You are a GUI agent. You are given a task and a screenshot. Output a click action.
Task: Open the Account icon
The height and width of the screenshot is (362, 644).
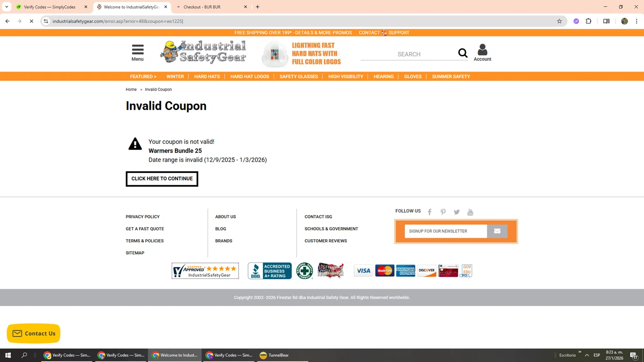(482, 53)
